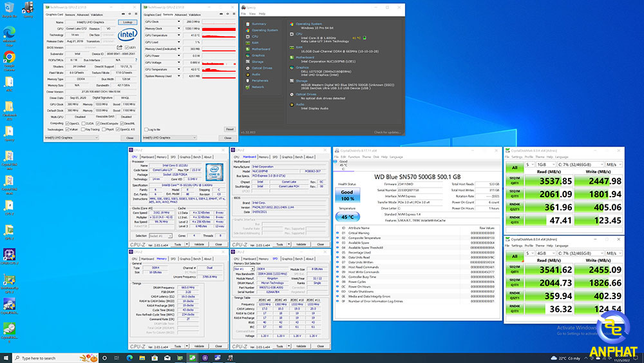Open hamburger menu in GPU-Z Graphics Card window

(x=136, y=14)
